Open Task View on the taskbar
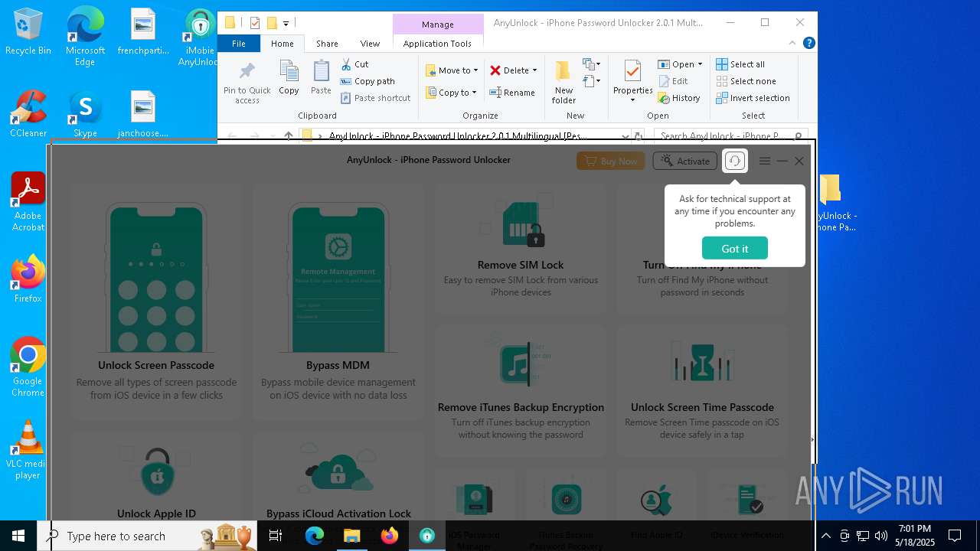980x551 pixels. (x=276, y=536)
